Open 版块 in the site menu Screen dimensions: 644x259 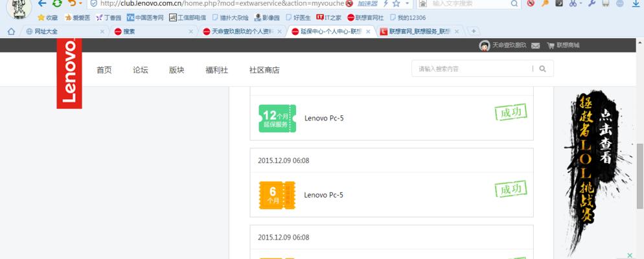pos(177,70)
